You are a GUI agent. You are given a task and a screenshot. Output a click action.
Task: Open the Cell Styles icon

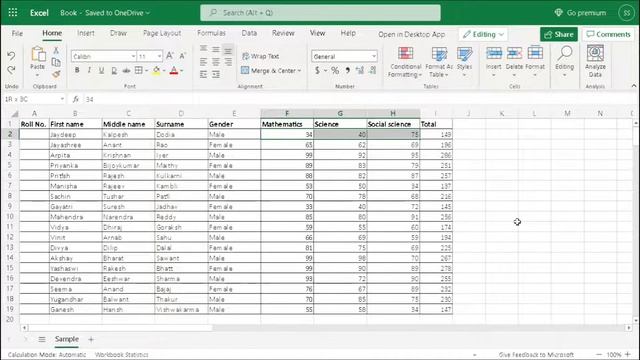point(464,53)
